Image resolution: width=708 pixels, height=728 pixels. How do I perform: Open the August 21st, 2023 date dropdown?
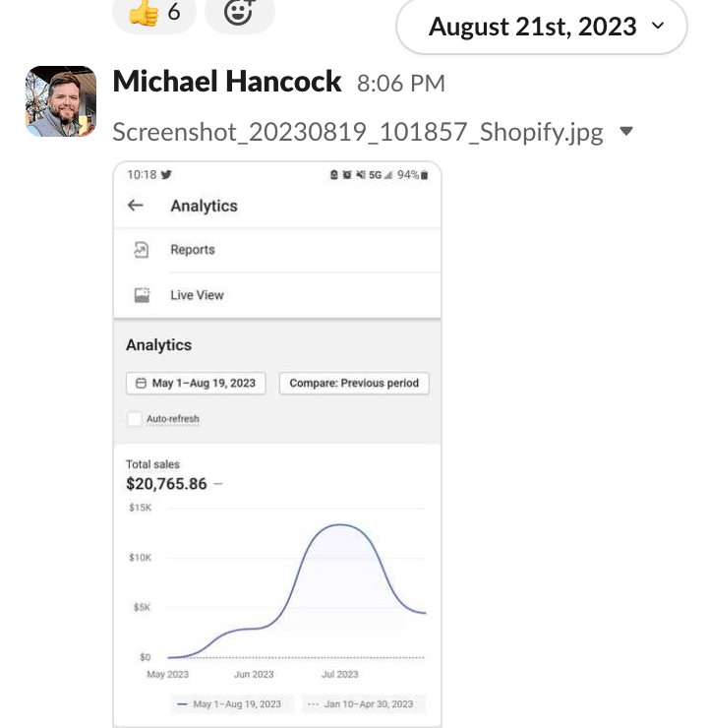[x=541, y=27]
